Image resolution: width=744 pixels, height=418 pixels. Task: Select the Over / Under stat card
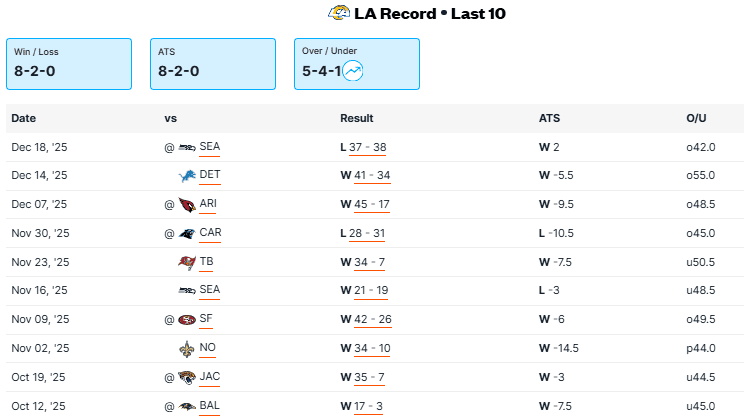pyautogui.click(x=356, y=64)
